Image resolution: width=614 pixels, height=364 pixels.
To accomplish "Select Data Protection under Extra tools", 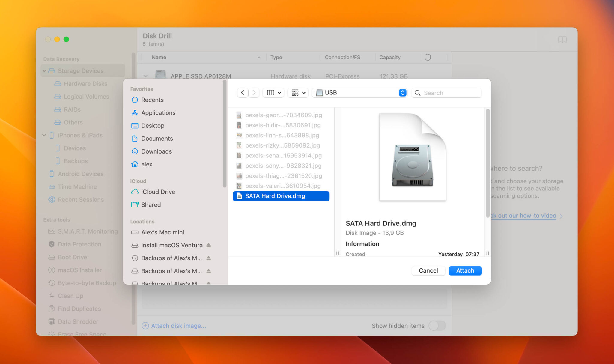I will (x=79, y=244).
